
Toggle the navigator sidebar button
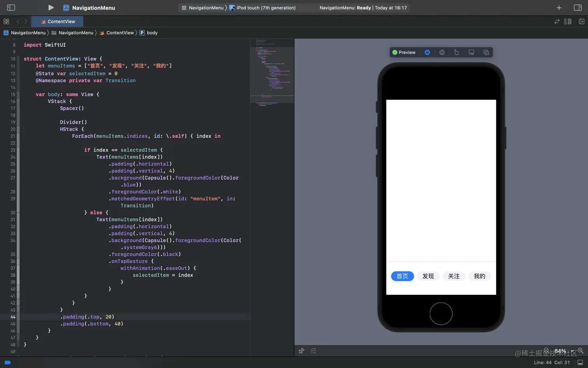tap(11, 7)
